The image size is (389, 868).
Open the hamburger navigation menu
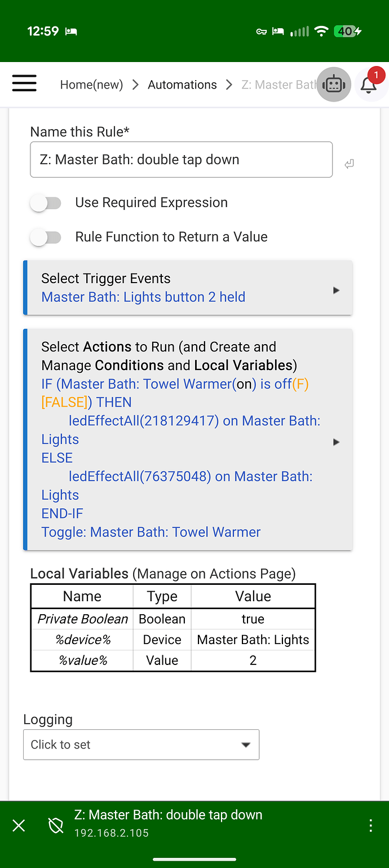(x=24, y=83)
